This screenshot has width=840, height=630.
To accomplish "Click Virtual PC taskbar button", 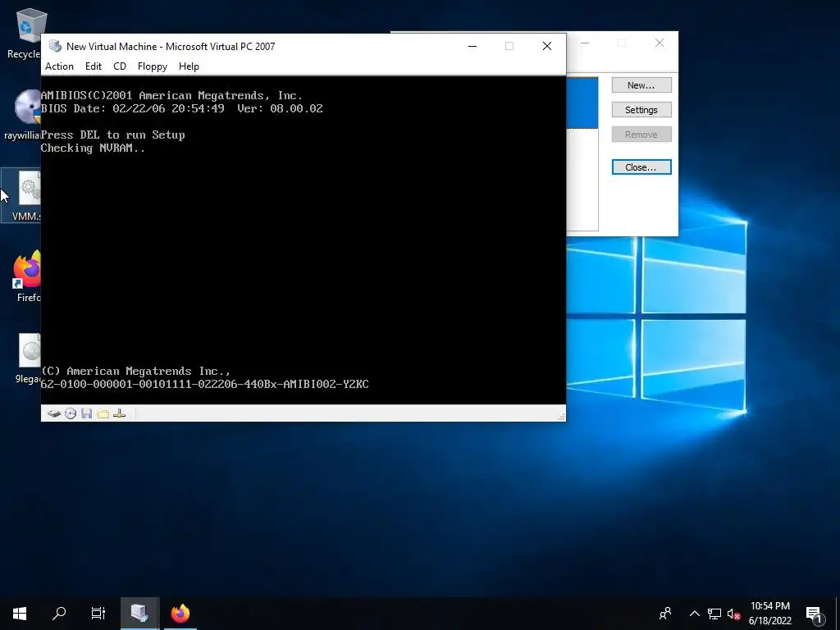I will point(139,614).
